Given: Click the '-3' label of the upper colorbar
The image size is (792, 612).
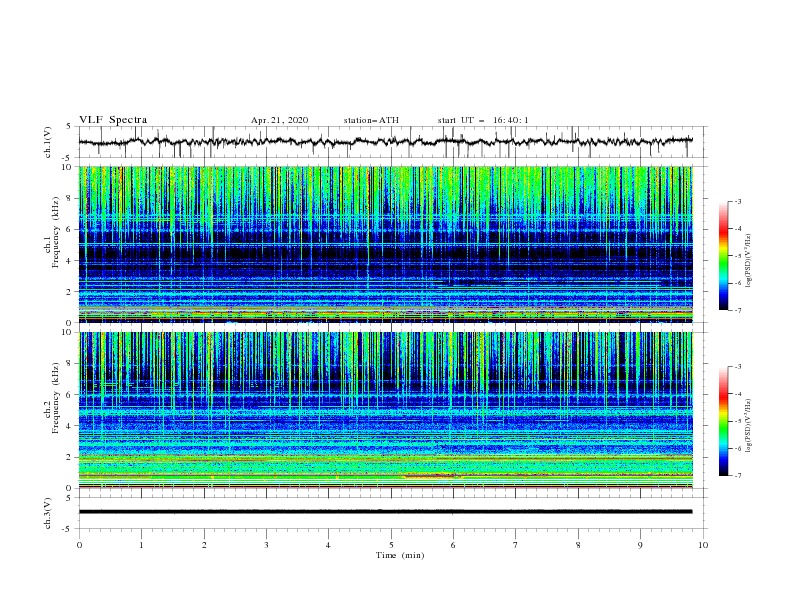Looking at the screenshot, I should pos(737,201).
